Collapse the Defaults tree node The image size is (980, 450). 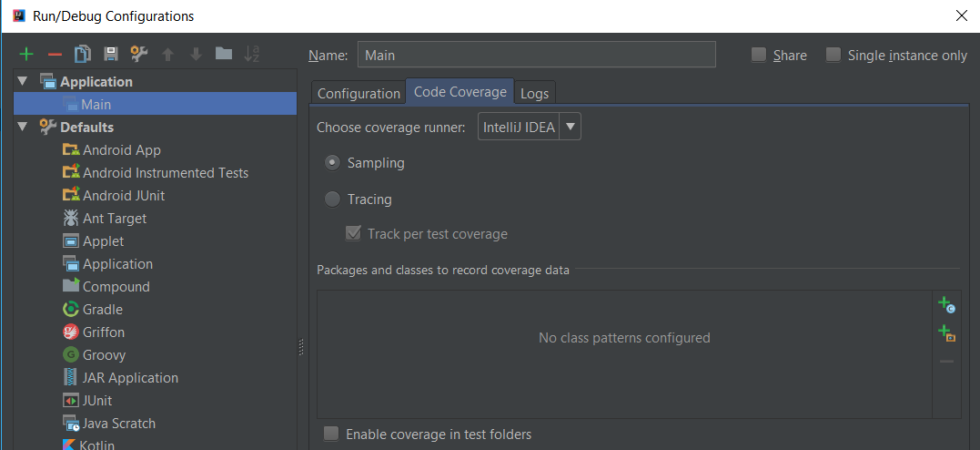click(x=23, y=127)
